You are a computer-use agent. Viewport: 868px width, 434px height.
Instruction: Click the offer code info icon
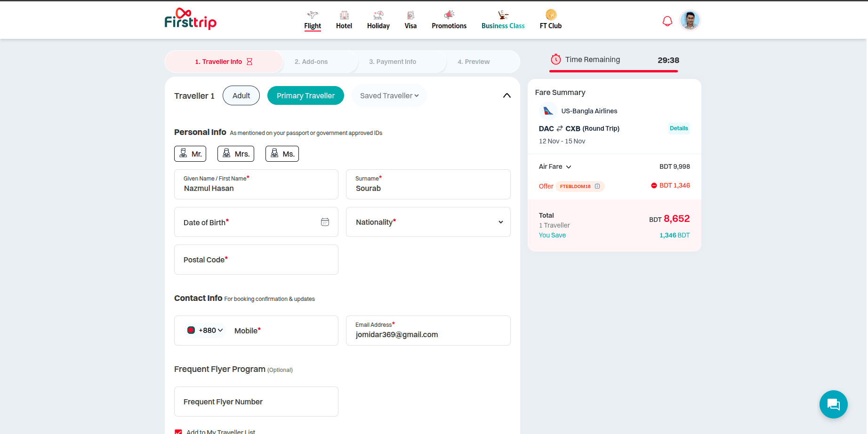pos(597,186)
